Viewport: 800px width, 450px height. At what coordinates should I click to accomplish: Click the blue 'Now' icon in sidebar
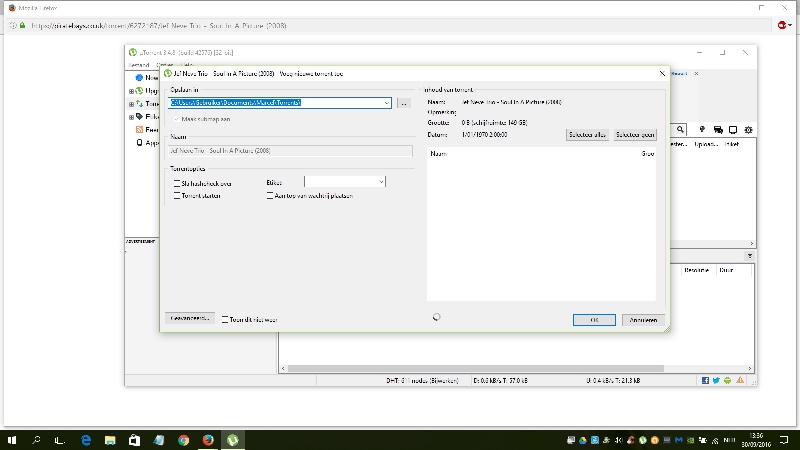click(139, 78)
